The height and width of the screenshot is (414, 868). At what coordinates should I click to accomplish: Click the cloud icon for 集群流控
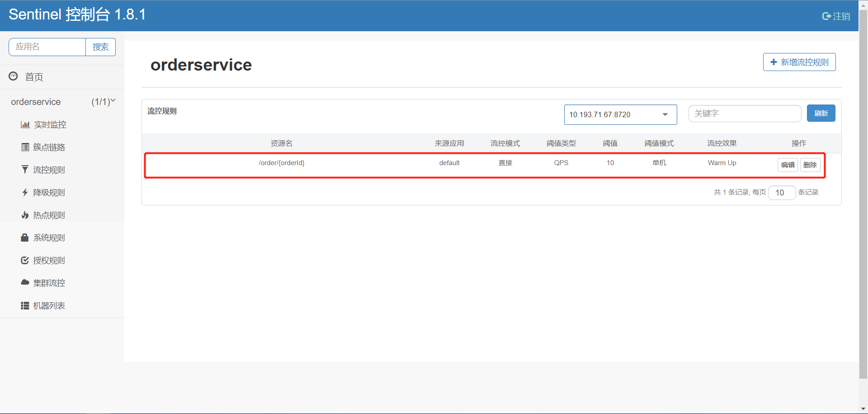tap(25, 282)
